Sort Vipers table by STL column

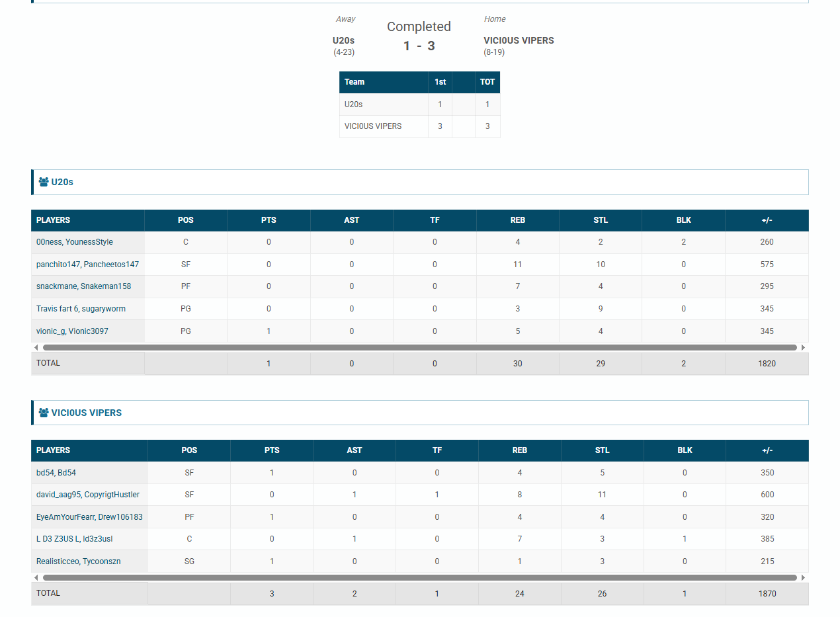click(602, 450)
